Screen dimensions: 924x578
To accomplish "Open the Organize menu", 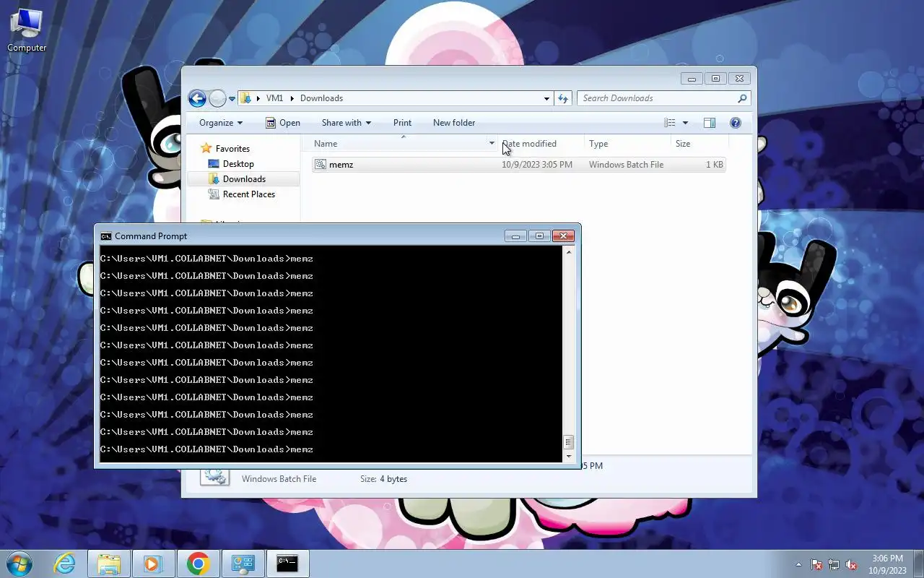I will click(221, 123).
